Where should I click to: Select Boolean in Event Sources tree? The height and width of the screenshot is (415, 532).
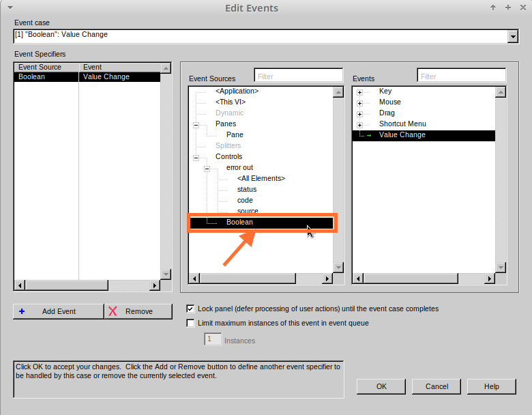pyautogui.click(x=261, y=222)
